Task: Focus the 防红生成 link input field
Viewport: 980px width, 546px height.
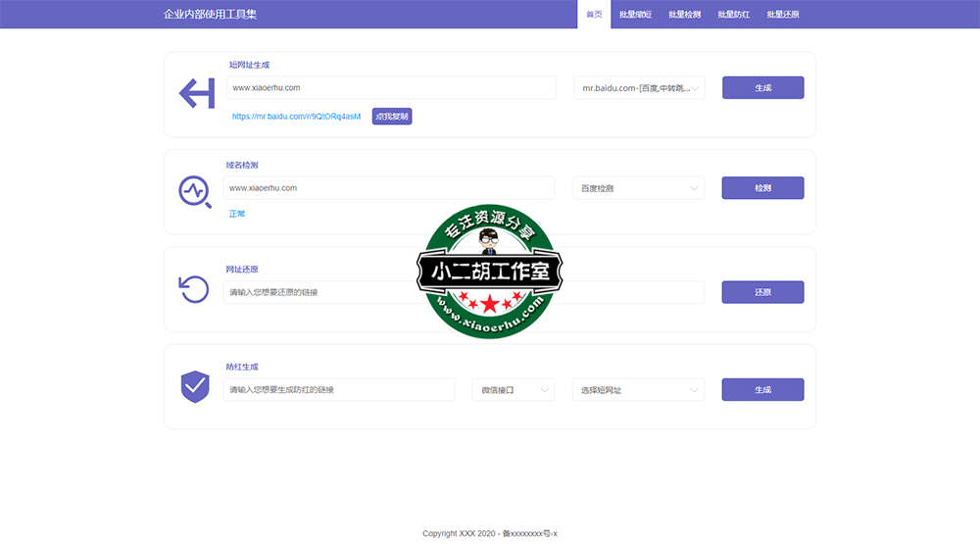Action: coord(339,390)
